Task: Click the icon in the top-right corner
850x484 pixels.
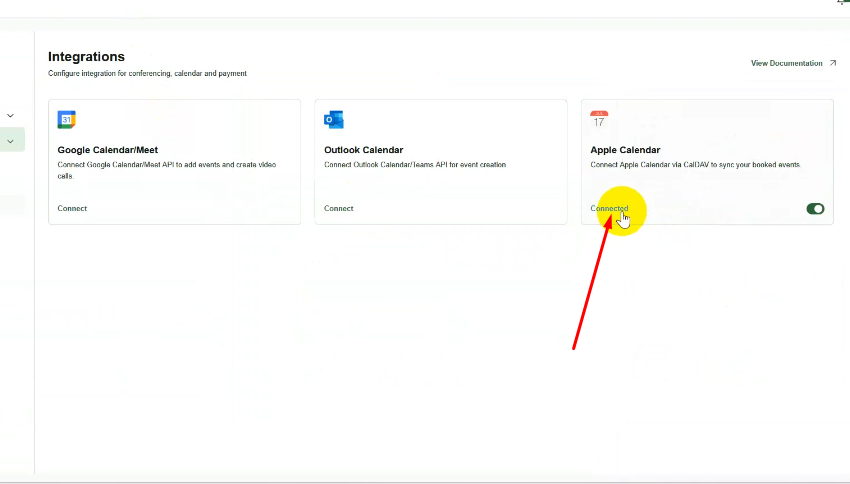Action: [842, 3]
